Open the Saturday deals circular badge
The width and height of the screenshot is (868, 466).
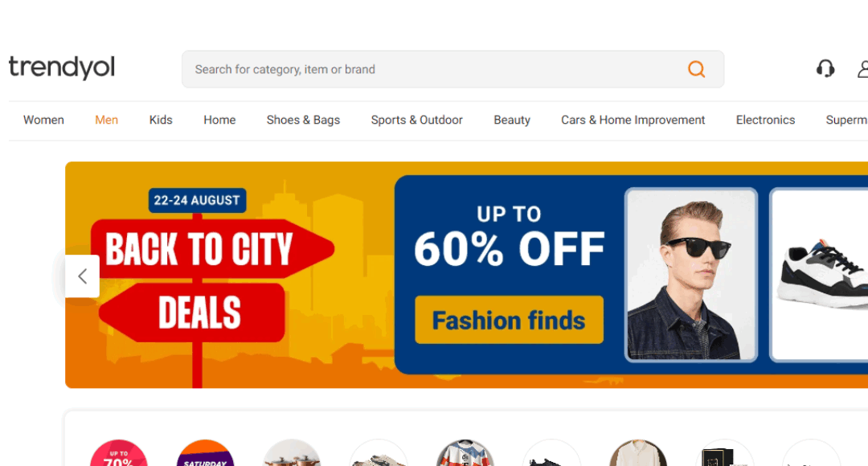[206, 452]
